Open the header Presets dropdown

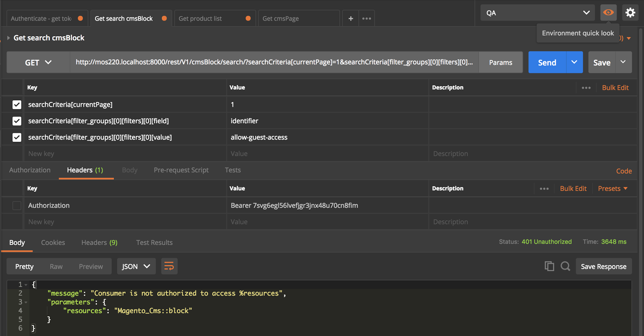pyautogui.click(x=613, y=189)
